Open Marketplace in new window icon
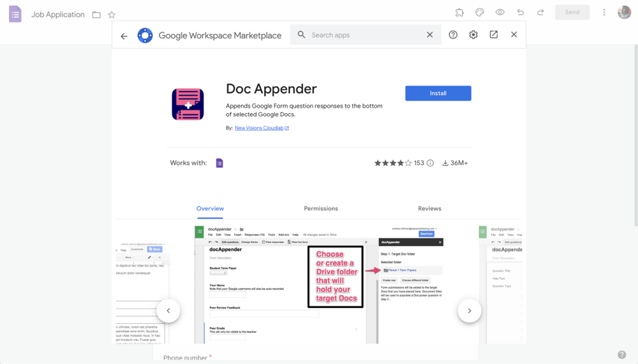Screen dimensions: 638x364 click(494, 34)
